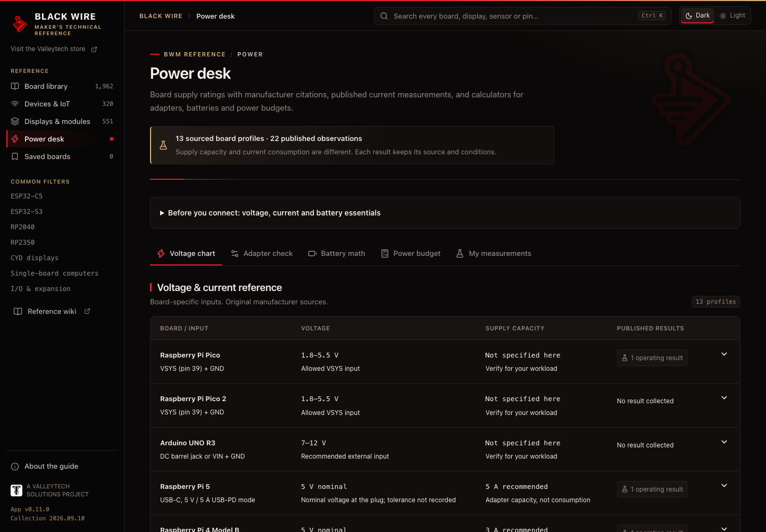This screenshot has height=532, width=766.
Task: Click the external link icon beside Valleytech store
Action: [94, 49]
